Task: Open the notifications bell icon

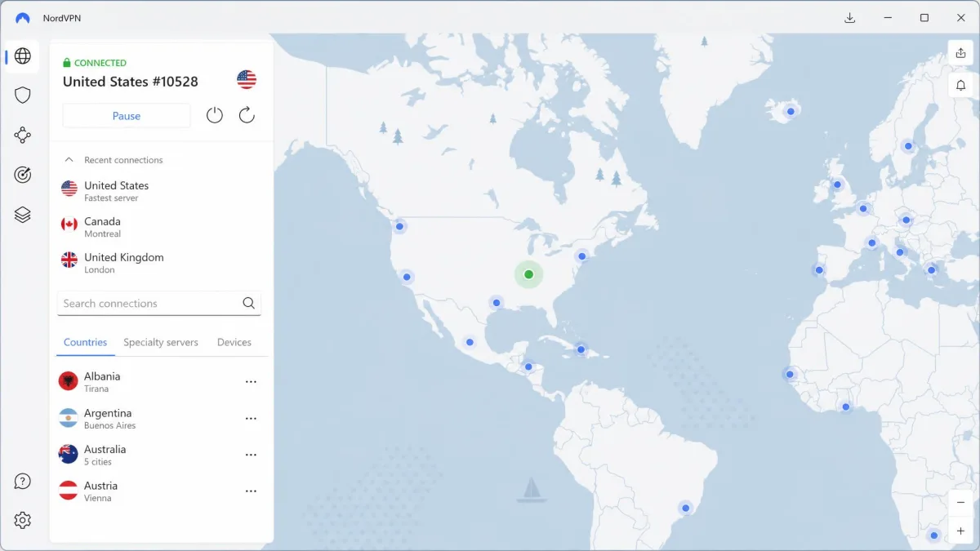Action: [x=960, y=85]
